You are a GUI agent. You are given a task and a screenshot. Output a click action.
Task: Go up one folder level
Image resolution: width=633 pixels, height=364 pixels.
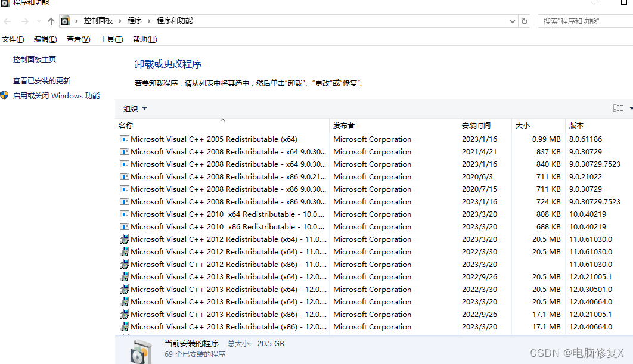[51, 21]
